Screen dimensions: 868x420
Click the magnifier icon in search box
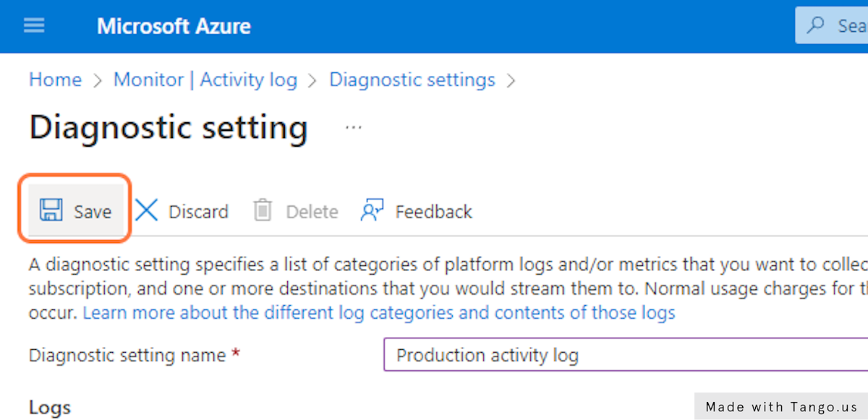coord(816,26)
